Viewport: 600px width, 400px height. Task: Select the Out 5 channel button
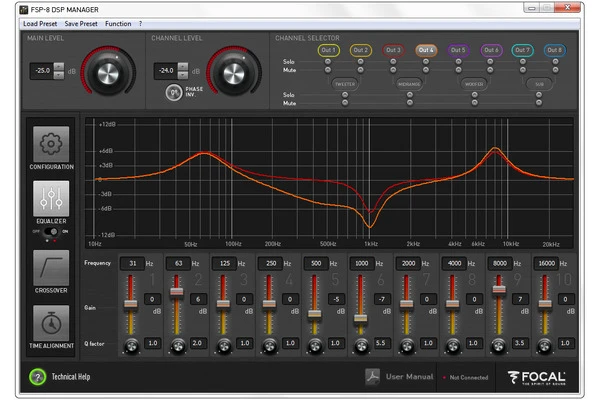click(x=458, y=50)
